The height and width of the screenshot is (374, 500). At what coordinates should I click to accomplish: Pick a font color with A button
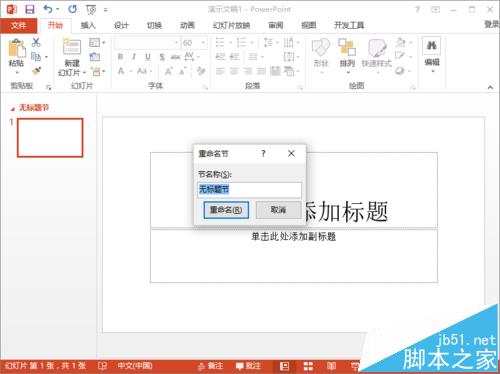pos(121,71)
